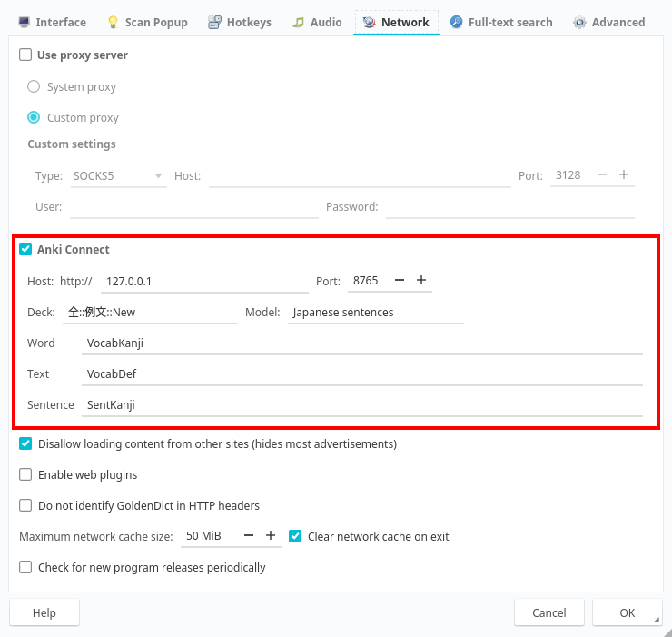
Task: Increase the Anki Connect port with plus
Action: point(421,281)
